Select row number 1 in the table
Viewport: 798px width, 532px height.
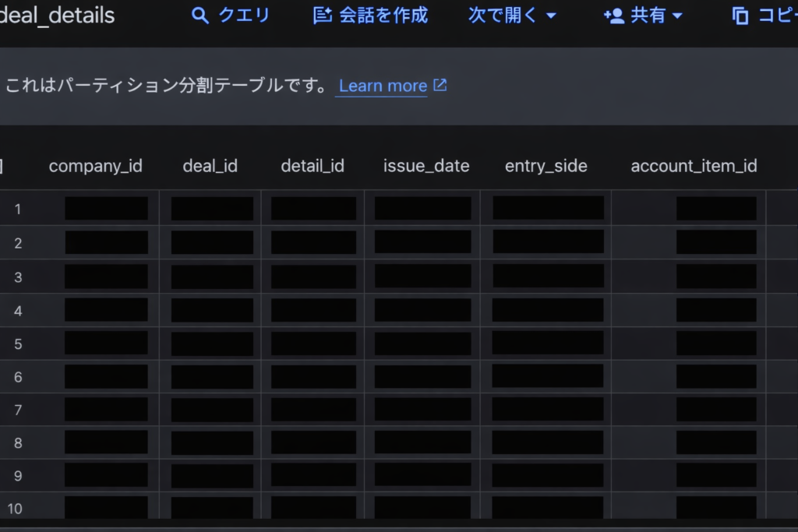click(x=18, y=209)
